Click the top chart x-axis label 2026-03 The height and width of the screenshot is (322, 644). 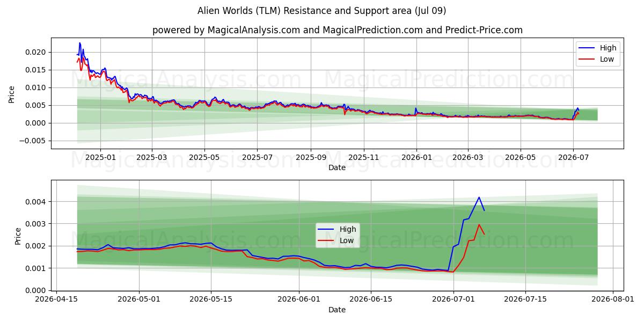[467, 158]
